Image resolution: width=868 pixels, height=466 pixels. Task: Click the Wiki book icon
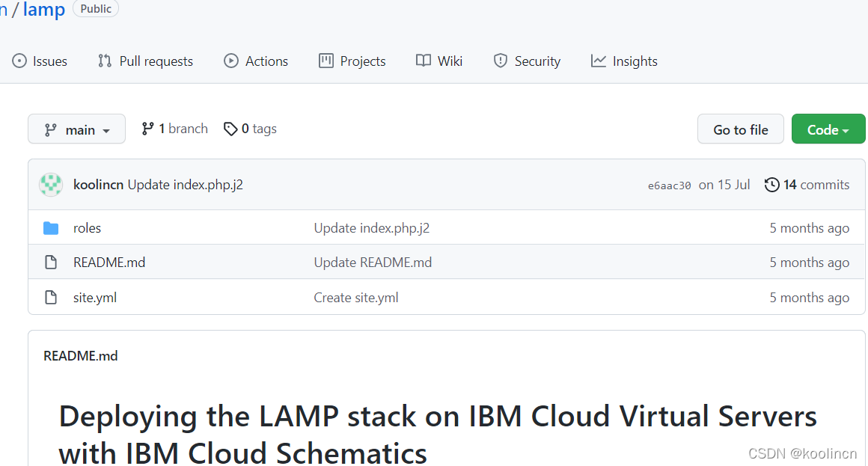click(x=424, y=61)
